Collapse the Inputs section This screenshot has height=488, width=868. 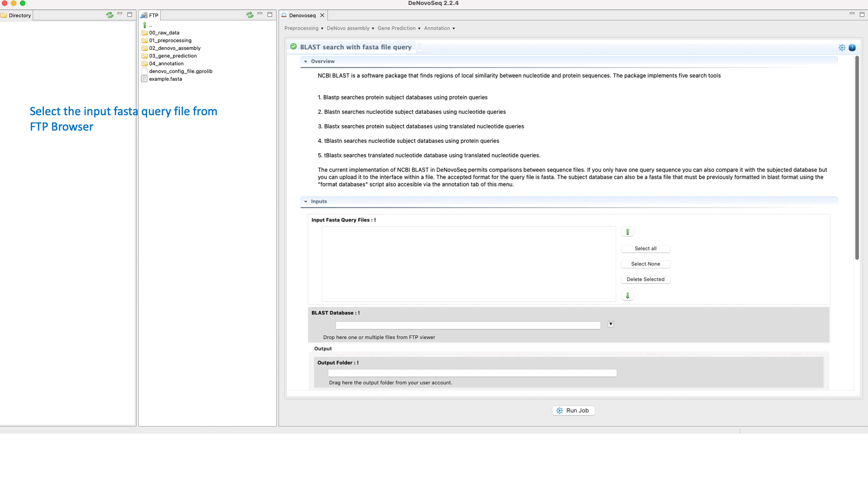pos(306,202)
